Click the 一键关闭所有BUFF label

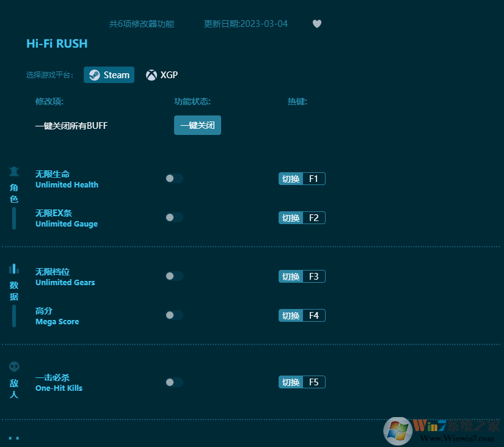71,126
